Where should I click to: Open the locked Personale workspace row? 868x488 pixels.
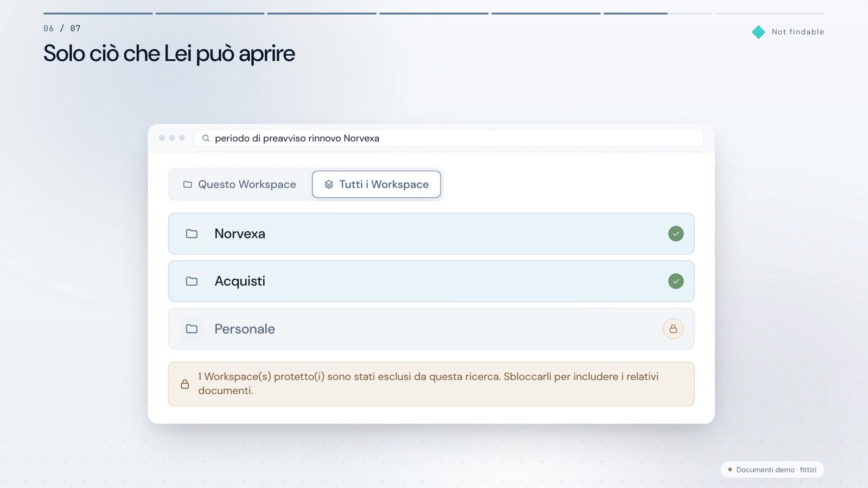431,329
